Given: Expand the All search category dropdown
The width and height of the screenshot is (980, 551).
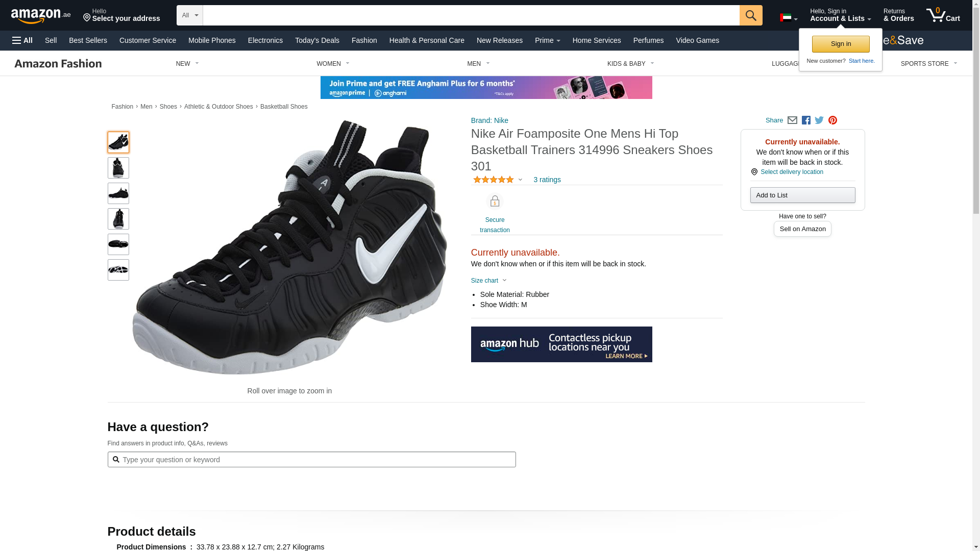Looking at the screenshot, I should coord(190,15).
